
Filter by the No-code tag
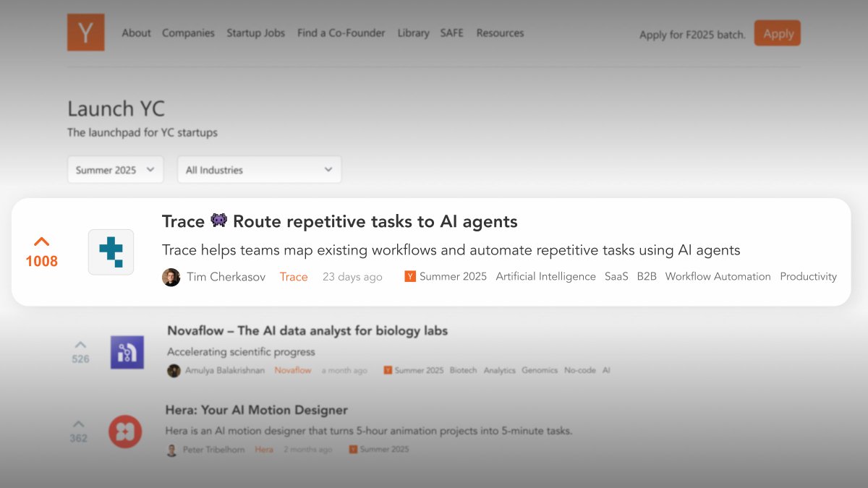[580, 371]
